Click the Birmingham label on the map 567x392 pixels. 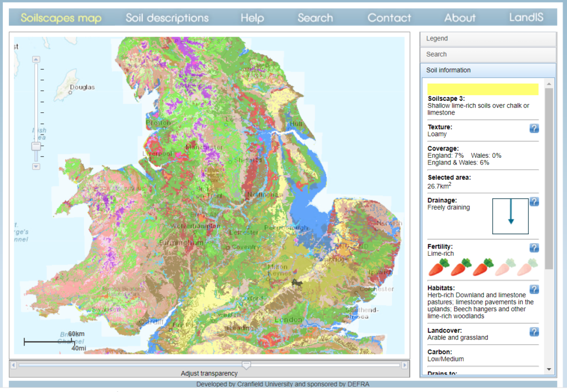click(x=181, y=243)
